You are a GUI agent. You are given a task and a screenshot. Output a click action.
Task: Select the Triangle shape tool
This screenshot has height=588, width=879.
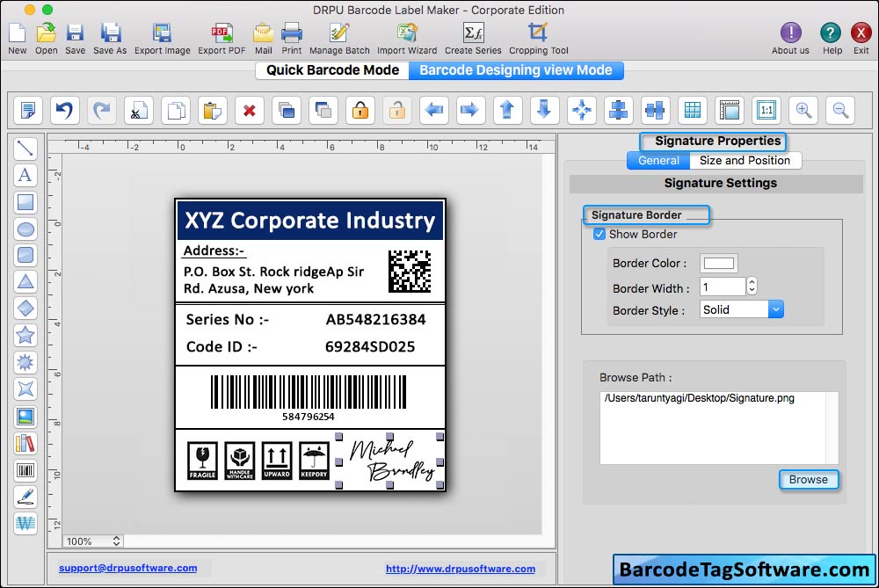click(25, 281)
